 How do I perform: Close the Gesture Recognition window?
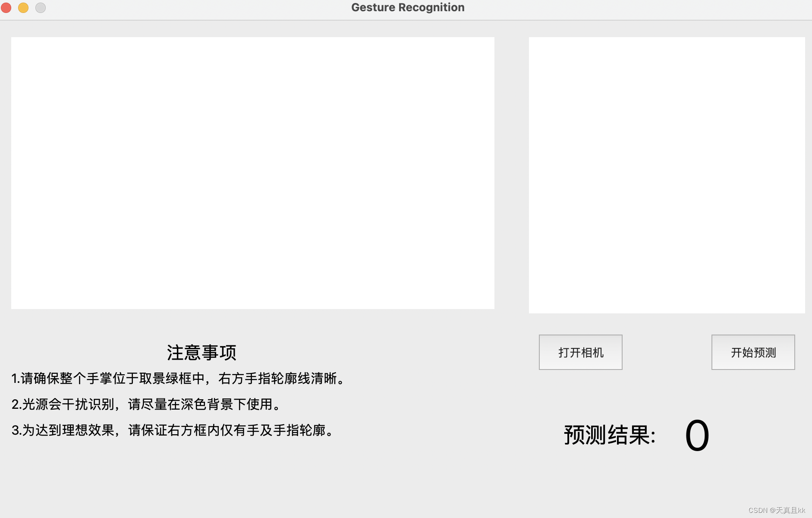pyautogui.click(x=6, y=8)
